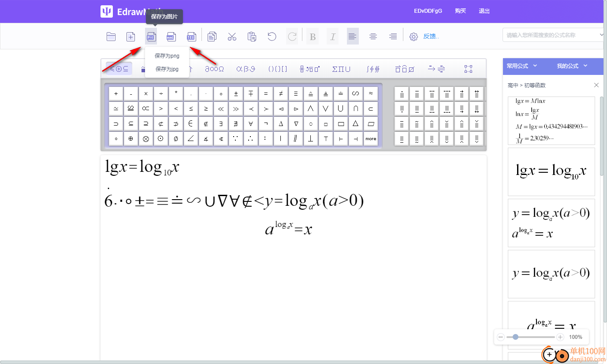
Task: Click the 购买 purchase link
Action: pos(461,11)
